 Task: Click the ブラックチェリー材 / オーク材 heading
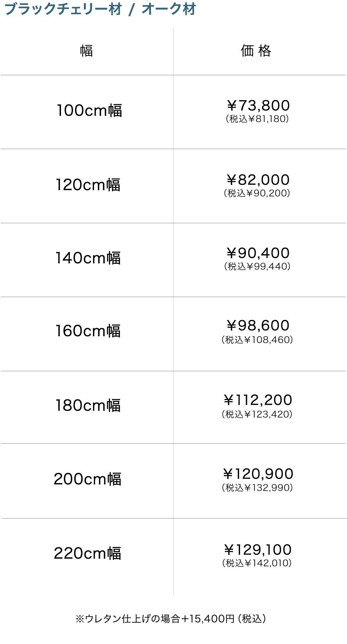(x=100, y=9)
